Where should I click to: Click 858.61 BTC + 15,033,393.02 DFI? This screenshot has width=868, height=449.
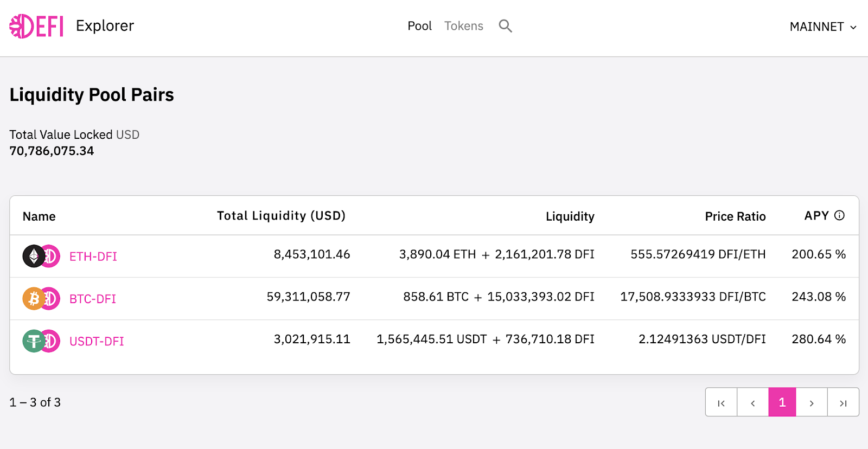(x=499, y=297)
